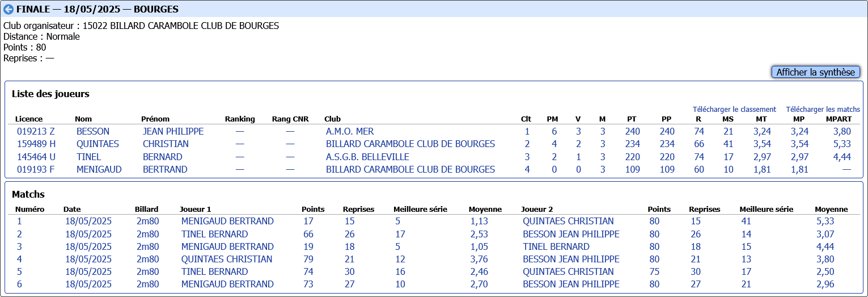Click MPART value 5,33 for QUINTAES
The height and width of the screenshot is (297, 868).
[842, 144]
